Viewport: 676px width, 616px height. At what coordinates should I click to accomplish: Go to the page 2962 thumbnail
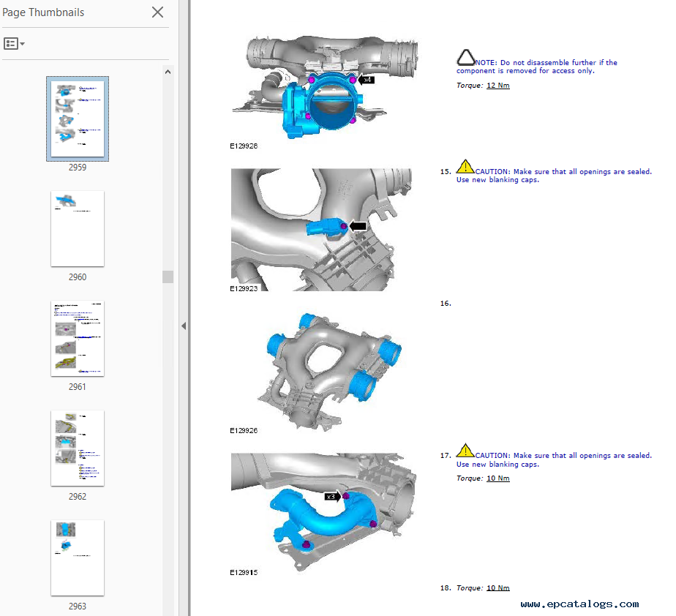pyautogui.click(x=78, y=448)
